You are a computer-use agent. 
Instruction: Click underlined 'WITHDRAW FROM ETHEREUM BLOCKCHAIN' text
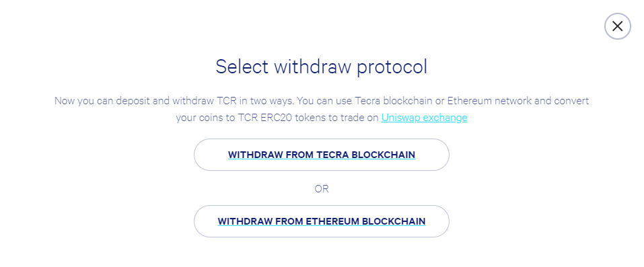point(322,221)
